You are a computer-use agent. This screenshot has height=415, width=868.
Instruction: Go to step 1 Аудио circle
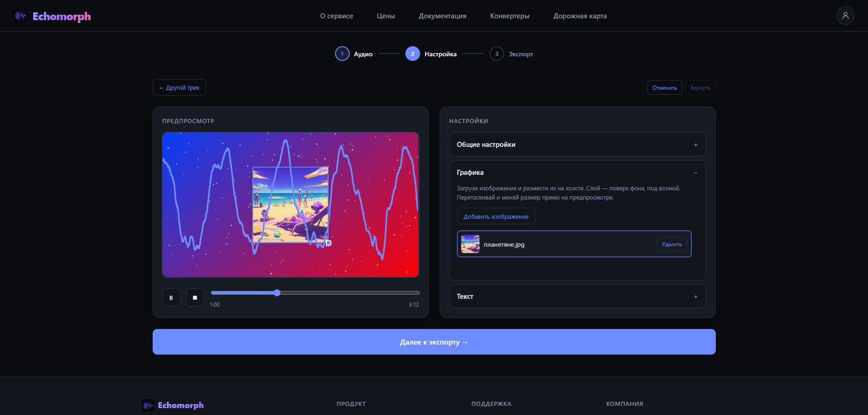tap(342, 54)
